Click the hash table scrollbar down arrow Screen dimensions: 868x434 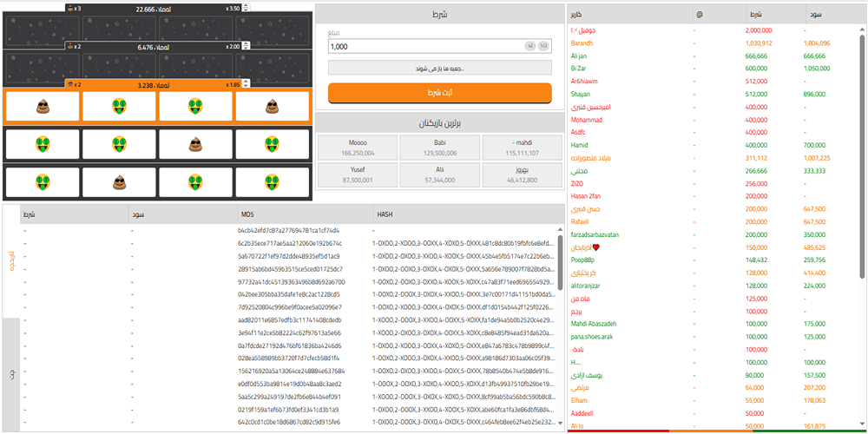pyautogui.click(x=560, y=423)
